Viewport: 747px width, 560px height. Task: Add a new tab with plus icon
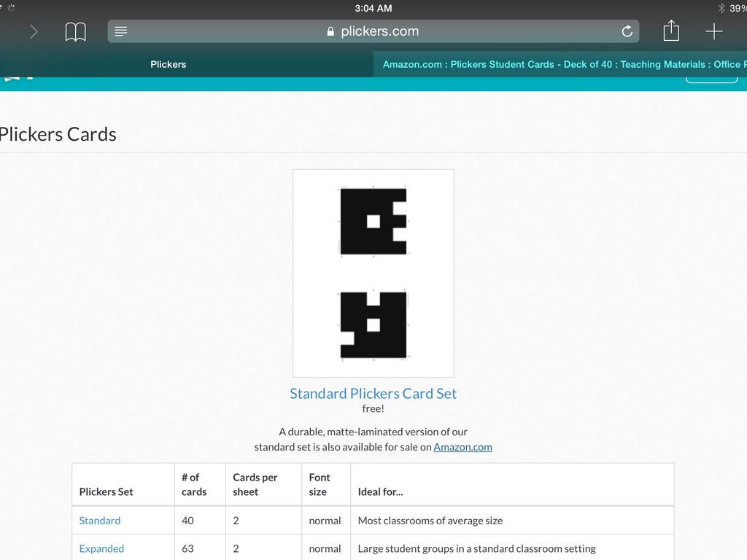click(x=713, y=31)
